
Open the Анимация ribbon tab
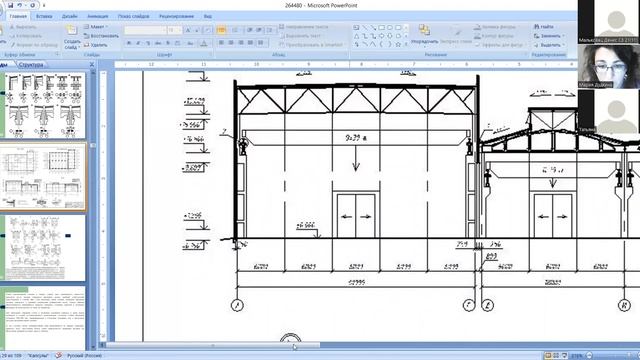tap(98, 16)
